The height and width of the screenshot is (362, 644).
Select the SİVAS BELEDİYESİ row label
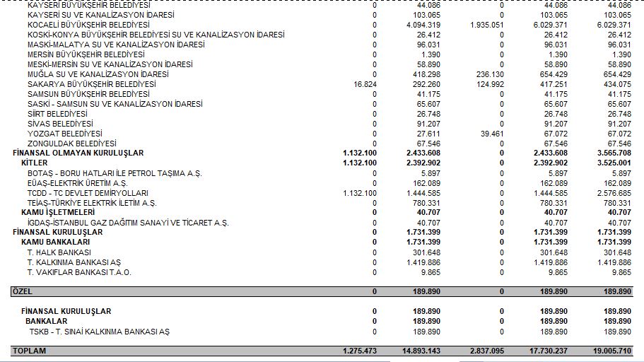[x=60, y=124]
